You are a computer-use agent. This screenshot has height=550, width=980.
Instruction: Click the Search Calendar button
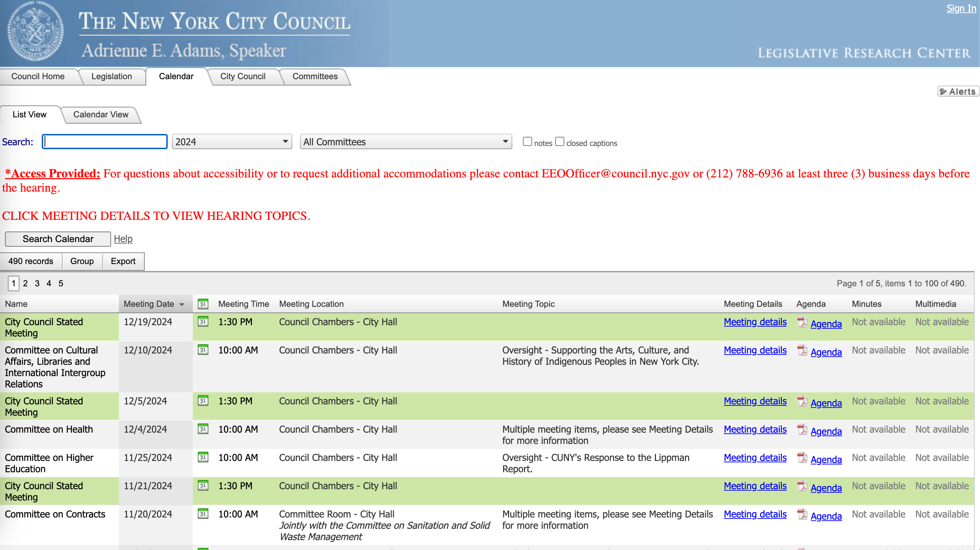(x=58, y=239)
